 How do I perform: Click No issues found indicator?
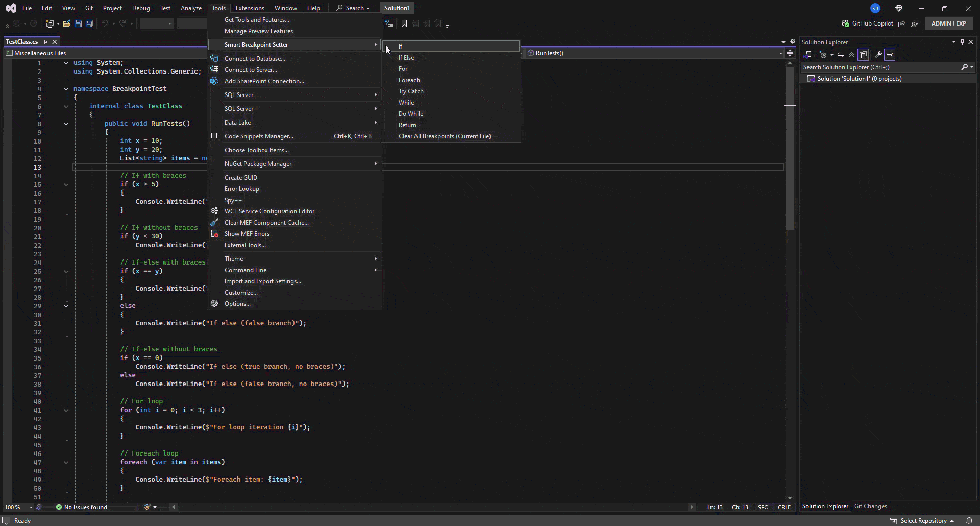82,507
